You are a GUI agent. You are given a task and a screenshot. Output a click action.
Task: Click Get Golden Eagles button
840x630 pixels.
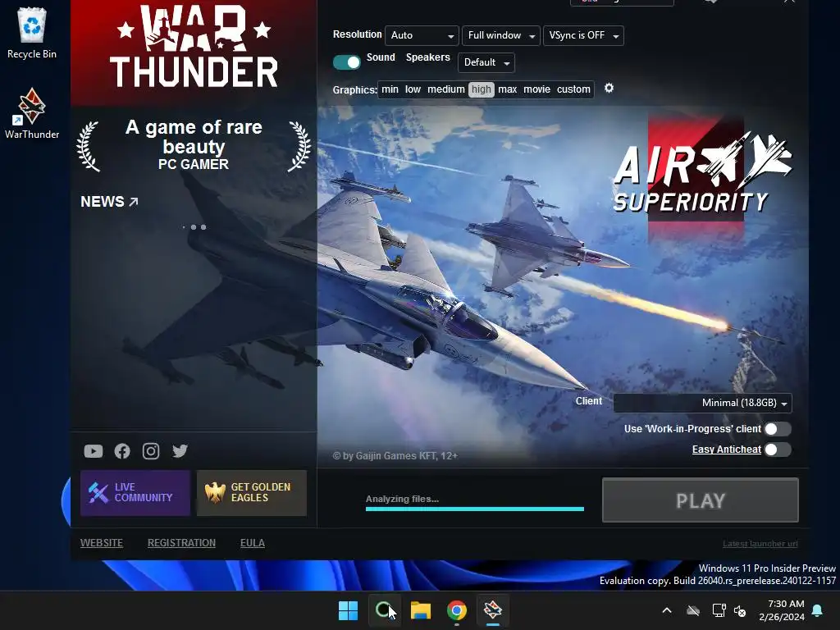pos(252,493)
